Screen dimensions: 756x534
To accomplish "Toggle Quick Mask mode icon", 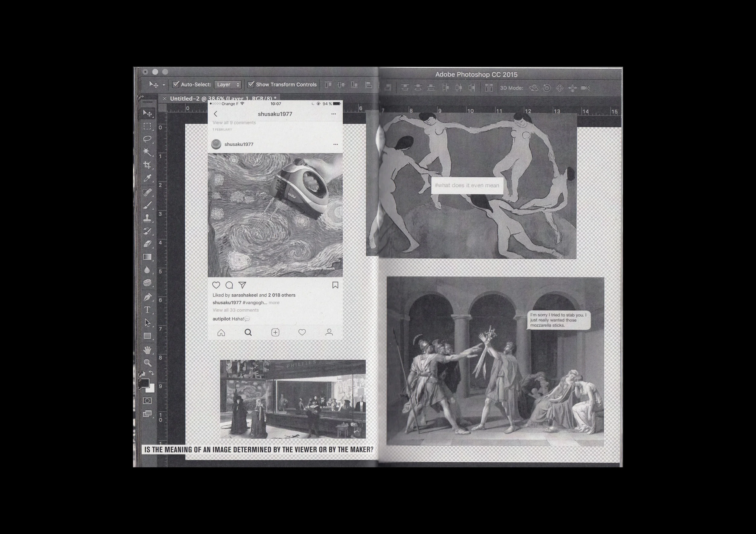I will (147, 401).
